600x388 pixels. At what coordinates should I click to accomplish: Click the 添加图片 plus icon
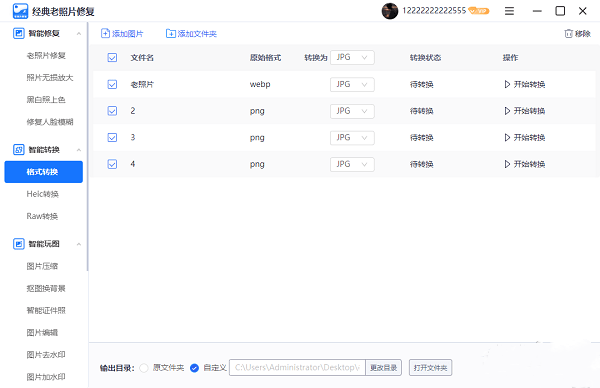pyautogui.click(x=105, y=34)
